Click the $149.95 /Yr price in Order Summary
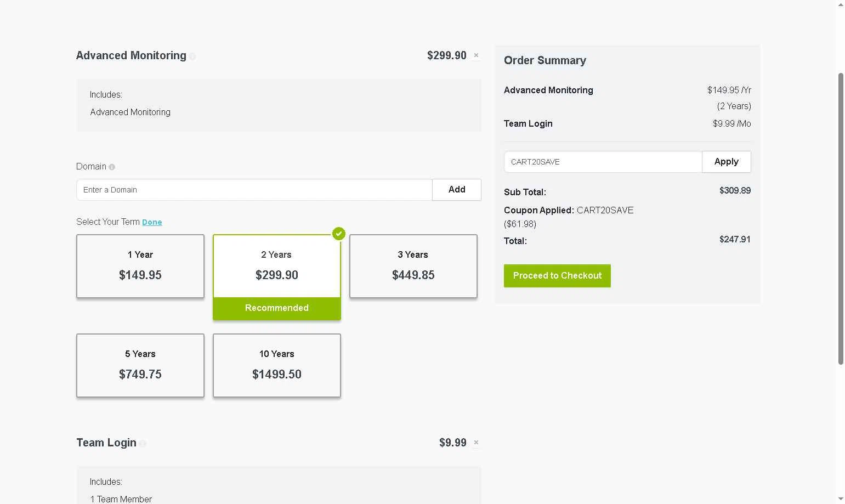 [x=729, y=90]
